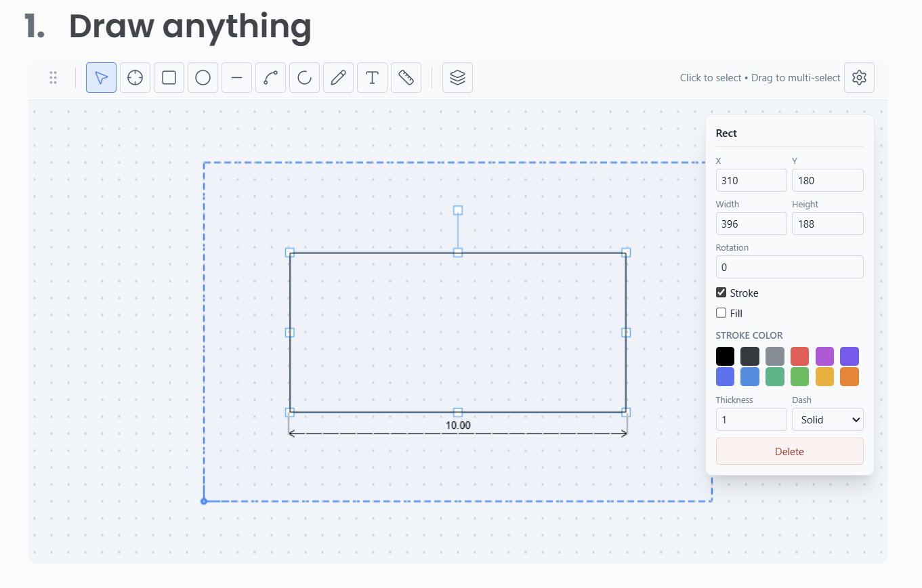Select the purple stroke swatch
Viewport: 922px width, 588px height.
click(824, 356)
